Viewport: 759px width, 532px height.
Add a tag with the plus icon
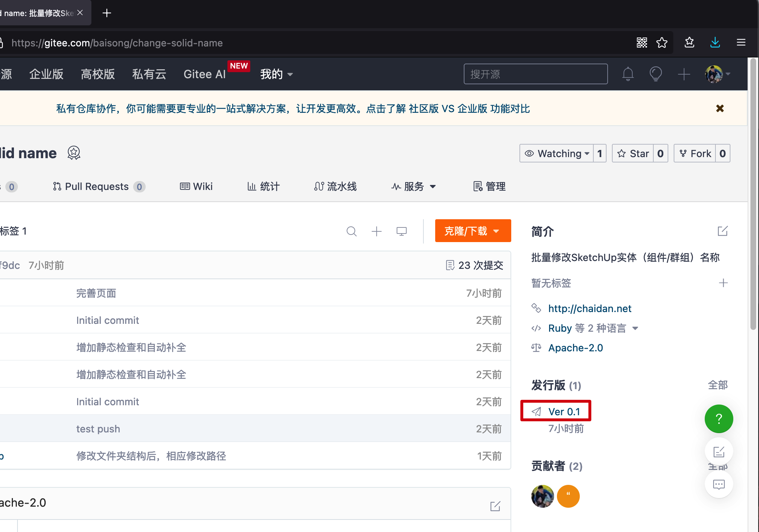tap(723, 283)
